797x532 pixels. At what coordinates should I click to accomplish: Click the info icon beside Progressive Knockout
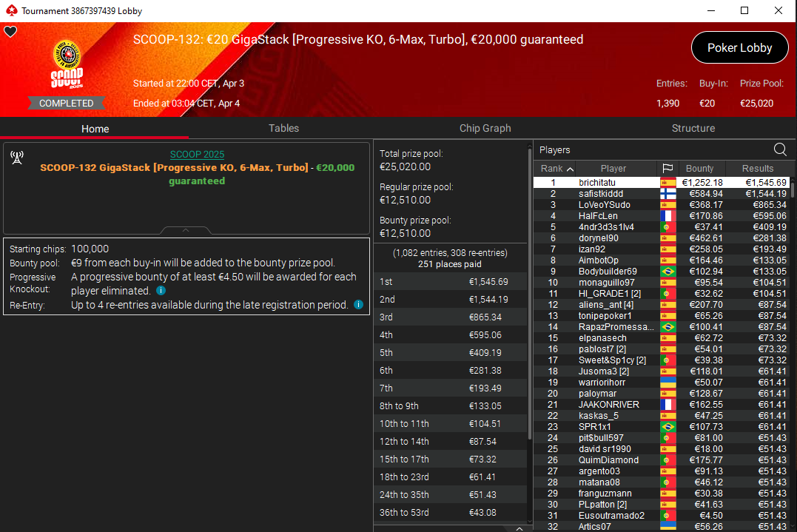tap(161, 291)
